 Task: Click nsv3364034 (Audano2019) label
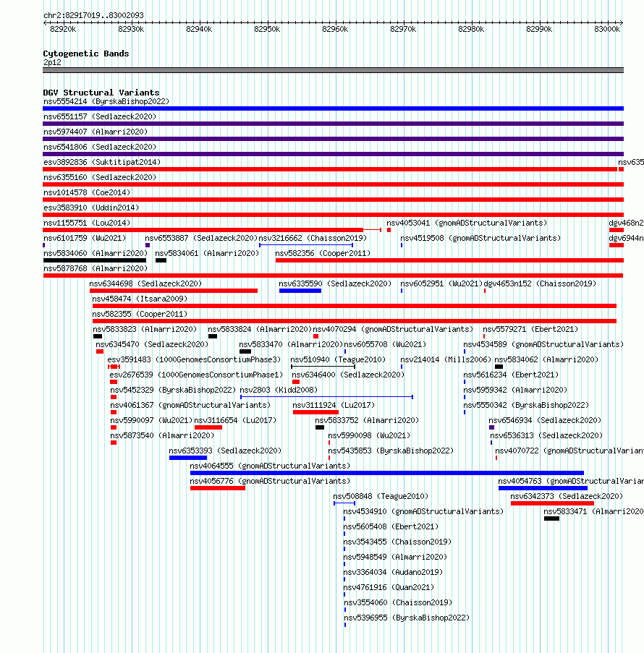393,572
